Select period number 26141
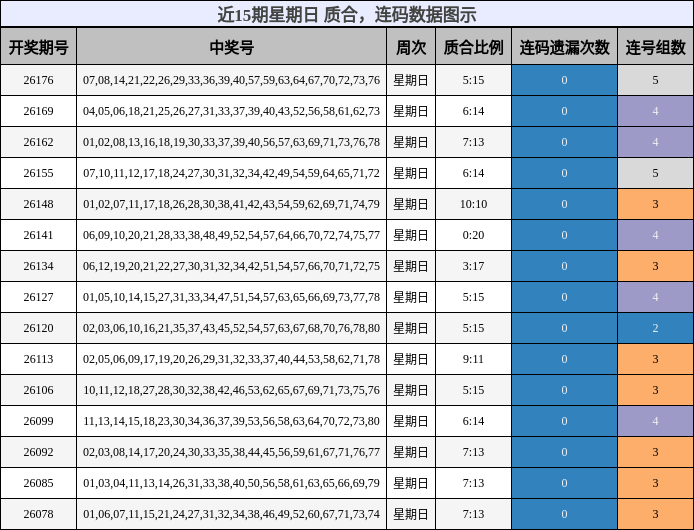 tap(39, 235)
